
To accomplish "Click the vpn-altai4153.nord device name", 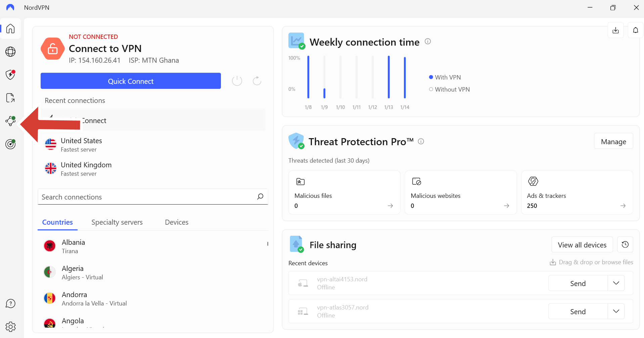I will point(342,279).
